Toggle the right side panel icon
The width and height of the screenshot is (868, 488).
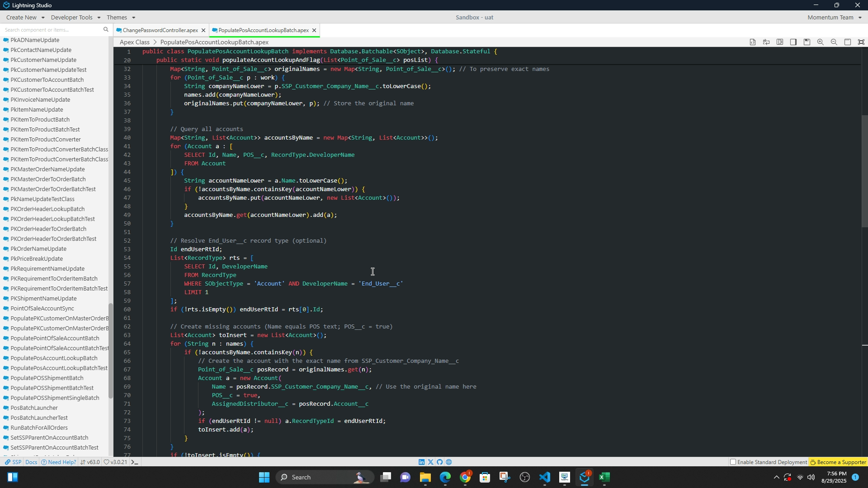(793, 42)
